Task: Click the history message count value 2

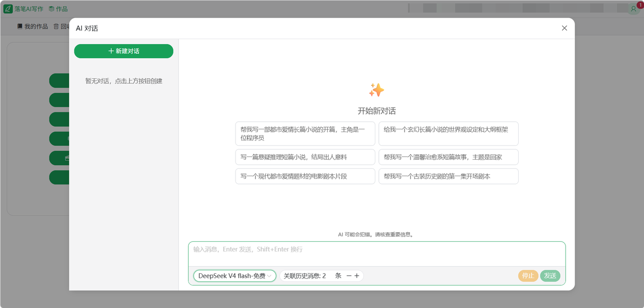Action: [x=324, y=276]
